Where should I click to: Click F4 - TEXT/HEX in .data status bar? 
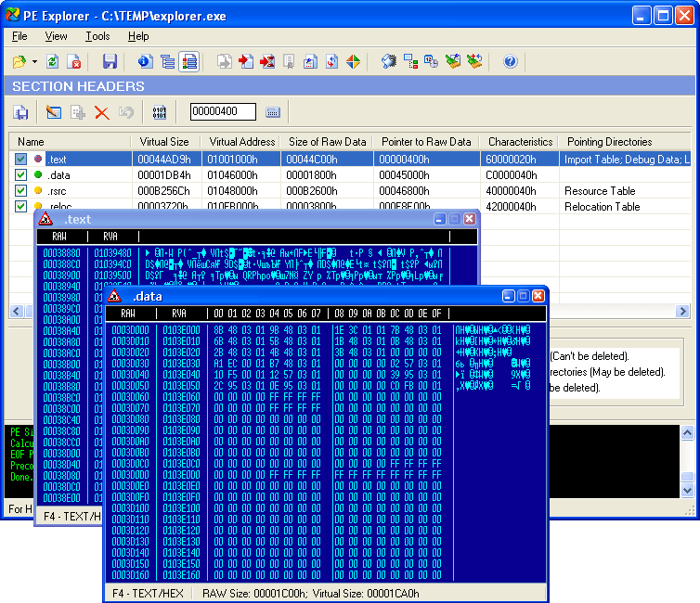pyautogui.click(x=148, y=594)
